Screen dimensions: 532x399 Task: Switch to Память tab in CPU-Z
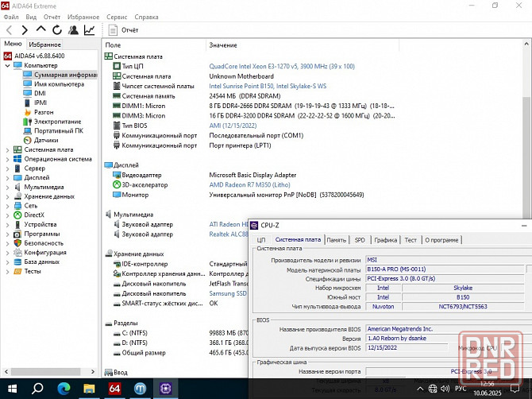(336, 240)
